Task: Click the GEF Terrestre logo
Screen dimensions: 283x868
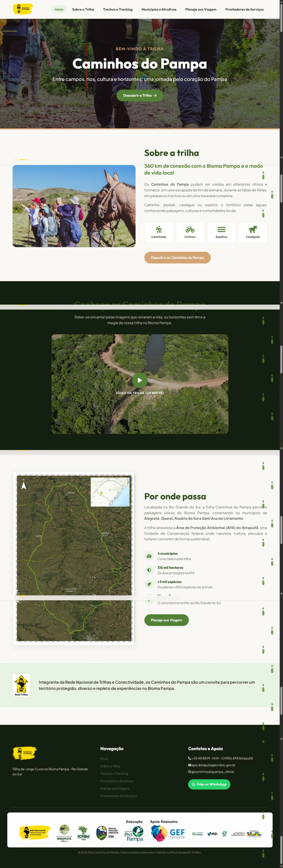Action: (x=168, y=833)
